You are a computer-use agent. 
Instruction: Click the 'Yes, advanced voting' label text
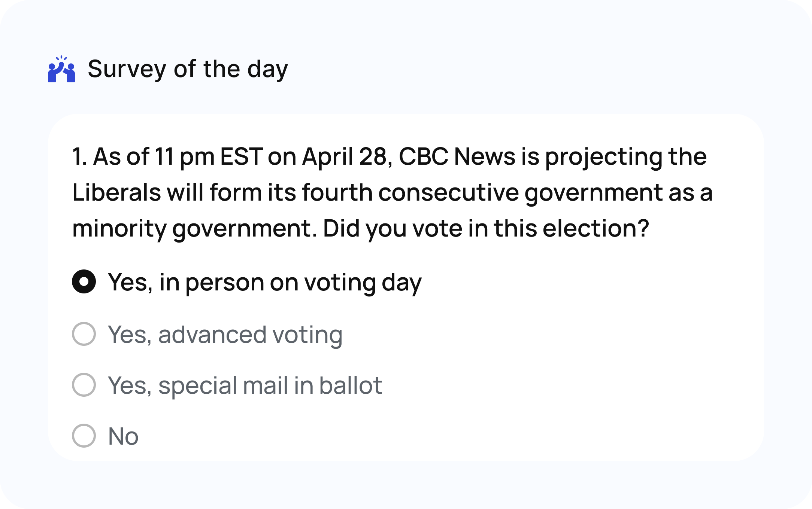pyautogui.click(x=225, y=334)
